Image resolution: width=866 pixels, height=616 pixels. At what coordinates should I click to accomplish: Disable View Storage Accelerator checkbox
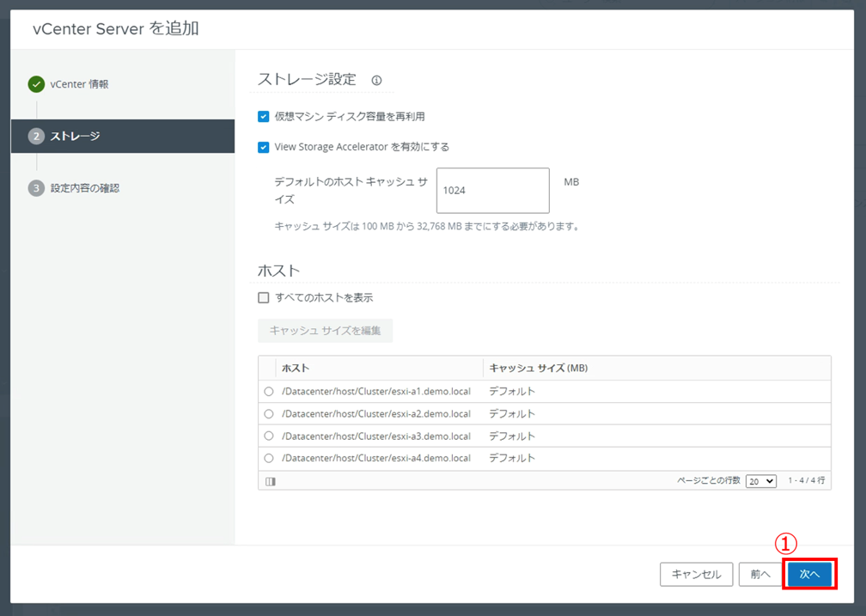[264, 147]
